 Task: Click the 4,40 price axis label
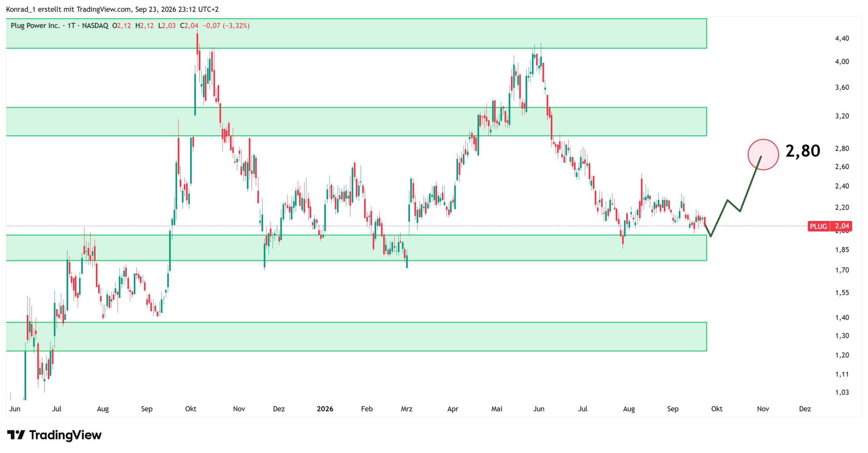842,38
